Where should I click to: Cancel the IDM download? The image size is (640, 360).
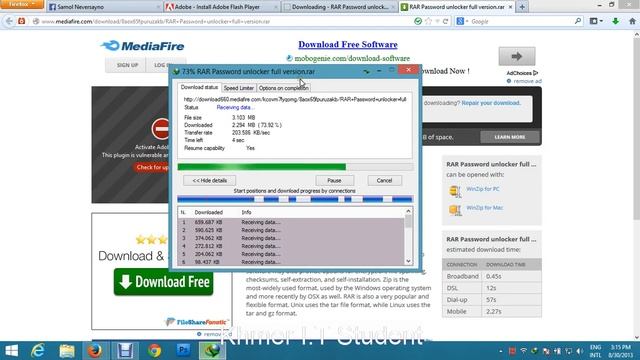tap(384, 180)
